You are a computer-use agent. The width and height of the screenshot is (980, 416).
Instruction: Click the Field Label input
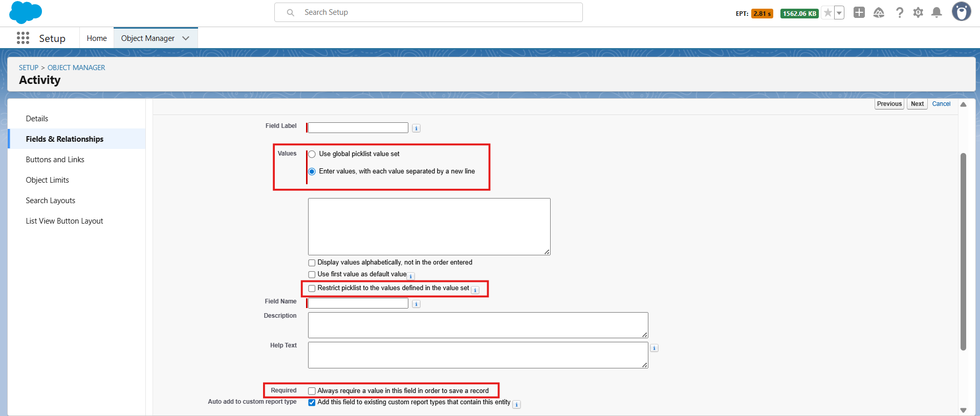click(x=358, y=127)
